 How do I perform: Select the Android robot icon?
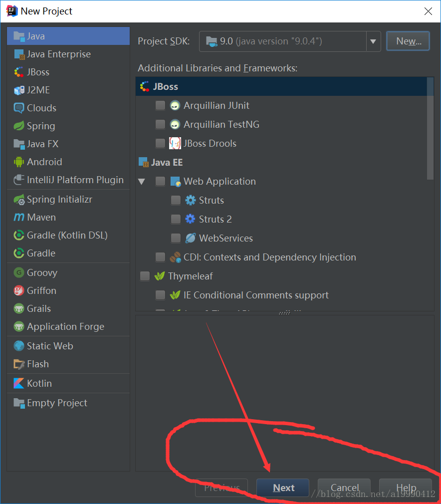[x=19, y=162]
